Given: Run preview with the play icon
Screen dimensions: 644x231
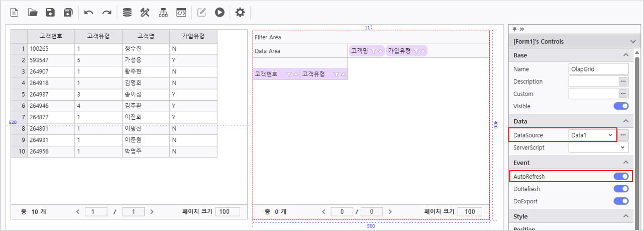Looking at the screenshot, I should coord(220,12).
